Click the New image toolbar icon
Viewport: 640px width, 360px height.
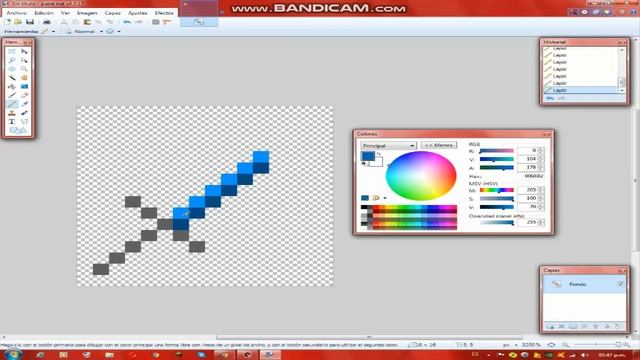click(8, 22)
